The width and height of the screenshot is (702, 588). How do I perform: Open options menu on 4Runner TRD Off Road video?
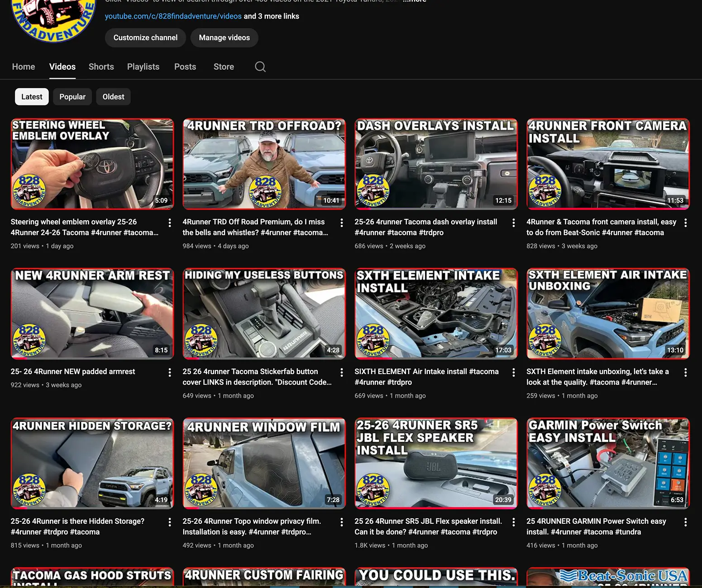tap(342, 223)
